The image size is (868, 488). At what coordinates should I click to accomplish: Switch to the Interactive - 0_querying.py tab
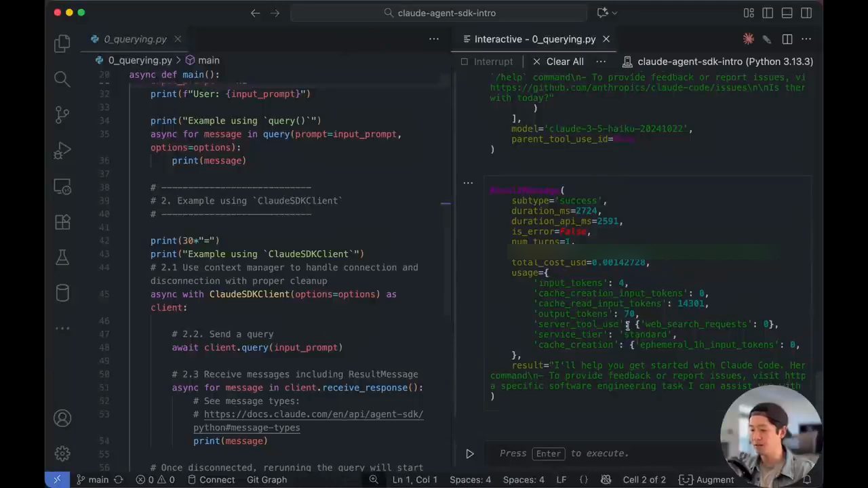(535, 39)
